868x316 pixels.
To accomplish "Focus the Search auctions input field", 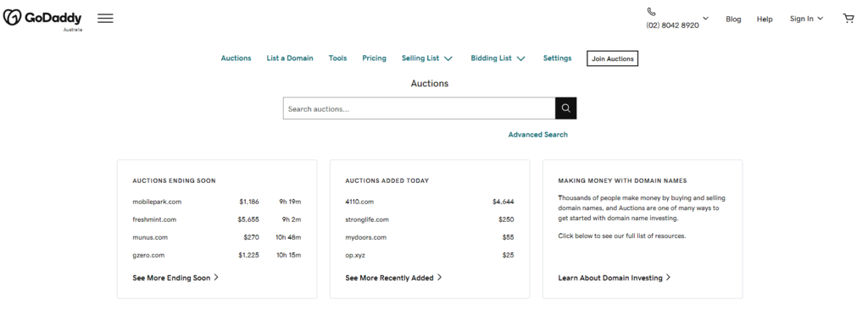I will tap(419, 108).
